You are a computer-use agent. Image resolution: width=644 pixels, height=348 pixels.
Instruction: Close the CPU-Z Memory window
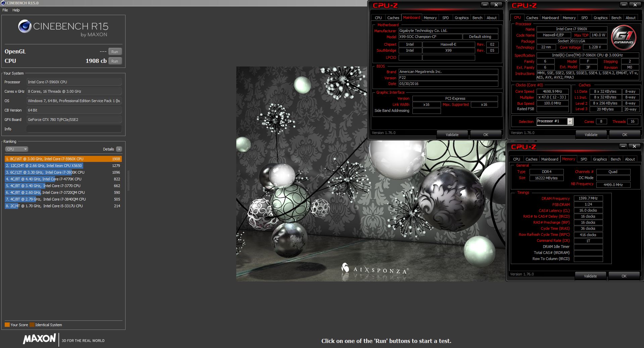point(634,146)
